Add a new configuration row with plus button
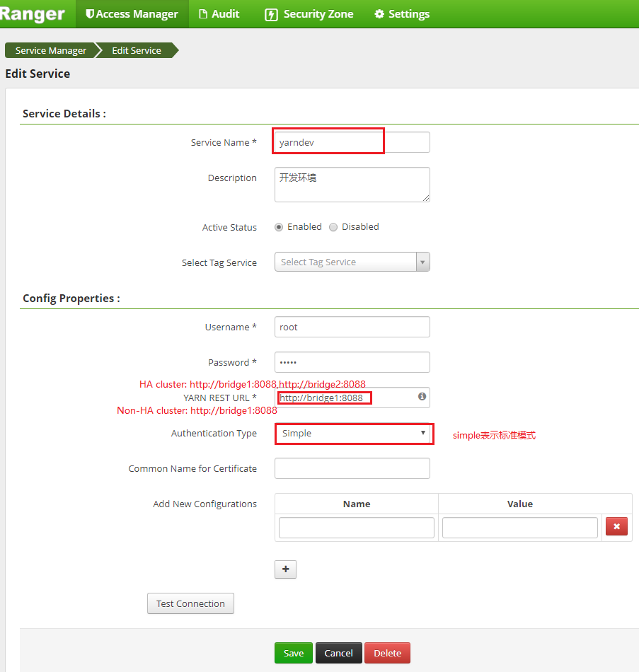Image resolution: width=639 pixels, height=672 pixels. click(286, 569)
